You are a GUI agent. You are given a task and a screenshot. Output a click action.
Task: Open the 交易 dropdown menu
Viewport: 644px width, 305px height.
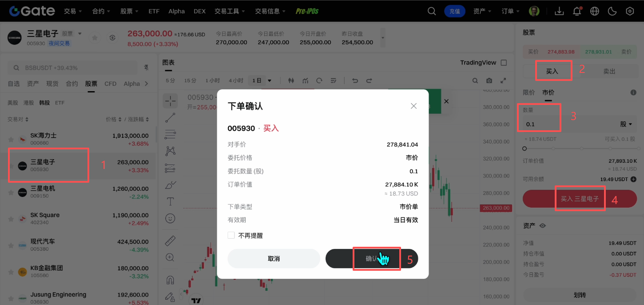72,11
